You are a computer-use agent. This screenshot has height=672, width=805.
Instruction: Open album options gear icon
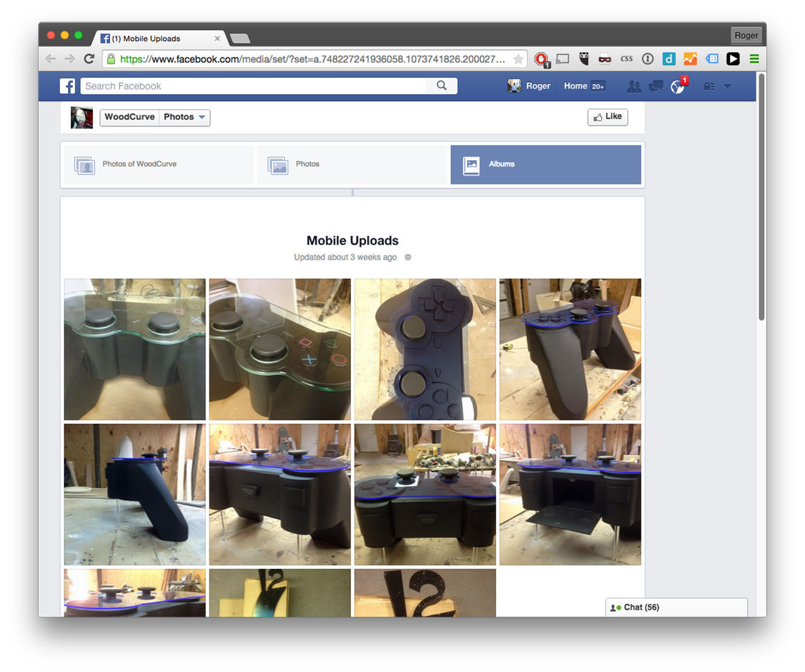(408, 257)
